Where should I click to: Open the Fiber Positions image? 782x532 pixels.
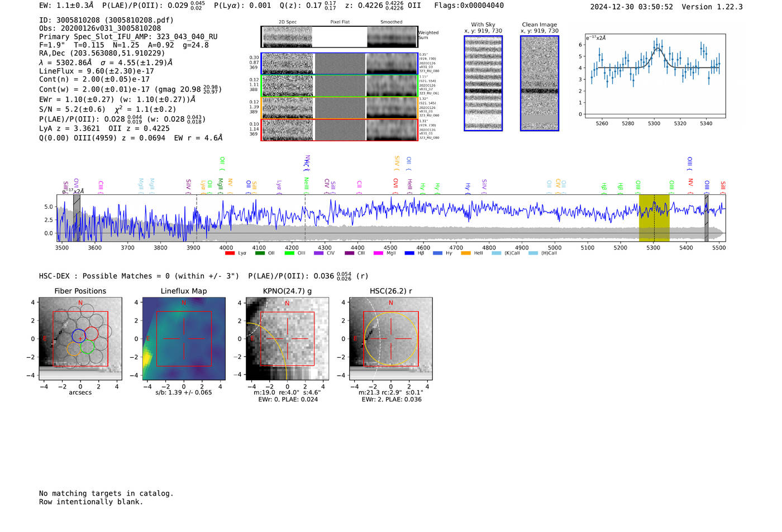click(80, 339)
